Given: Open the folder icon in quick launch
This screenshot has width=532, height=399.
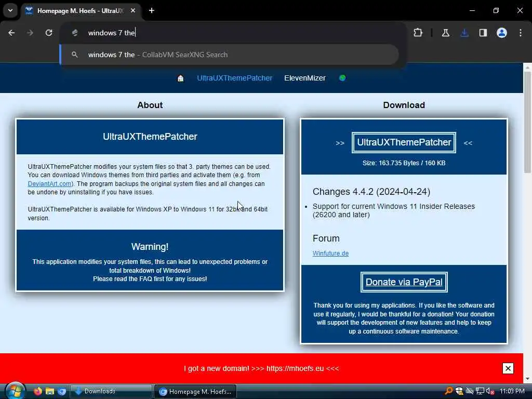Looking at the screenshot, I should click(x=50, y=391).
